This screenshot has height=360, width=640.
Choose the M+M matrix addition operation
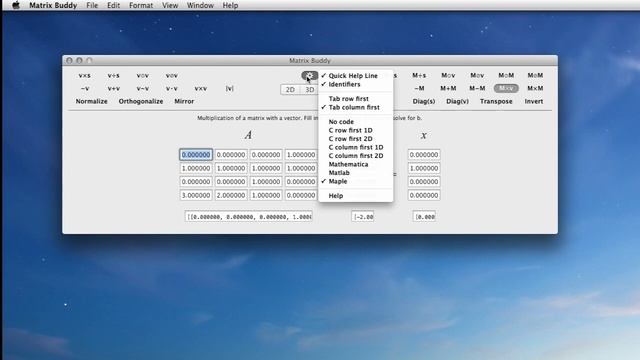coord(448,89)
